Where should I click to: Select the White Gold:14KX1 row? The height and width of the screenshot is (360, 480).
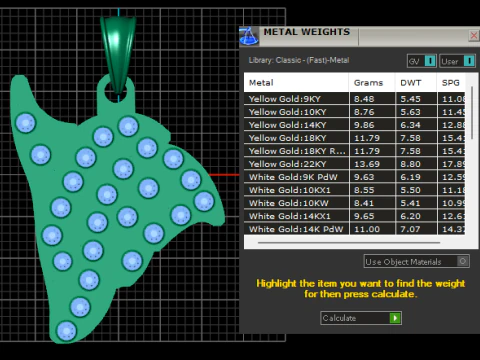(x=354, y=216)
